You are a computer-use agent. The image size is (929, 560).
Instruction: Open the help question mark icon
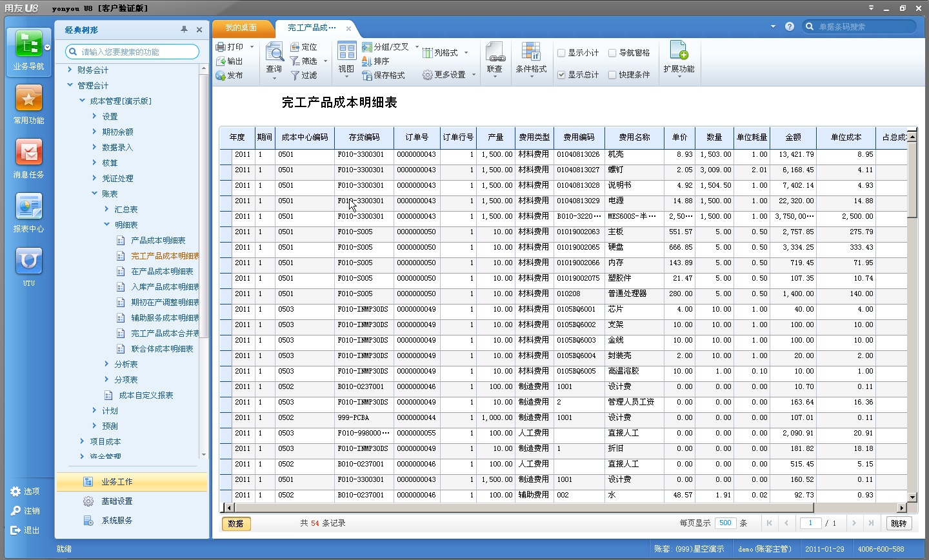pyautogui.click(x=790, y=26)
